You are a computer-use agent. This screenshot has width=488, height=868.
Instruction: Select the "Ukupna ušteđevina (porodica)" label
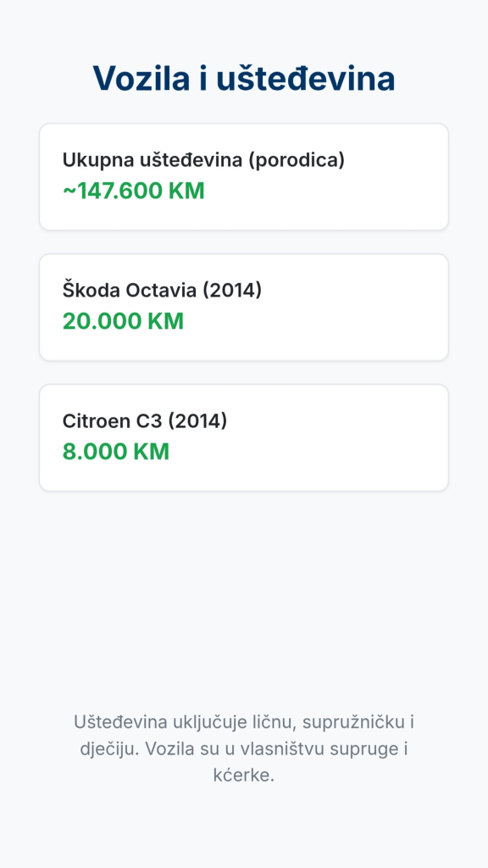coord(203,160)
